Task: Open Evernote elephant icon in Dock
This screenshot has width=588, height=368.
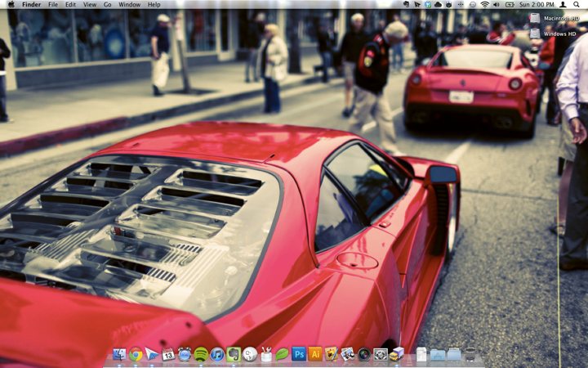Action: click(234, 354)
